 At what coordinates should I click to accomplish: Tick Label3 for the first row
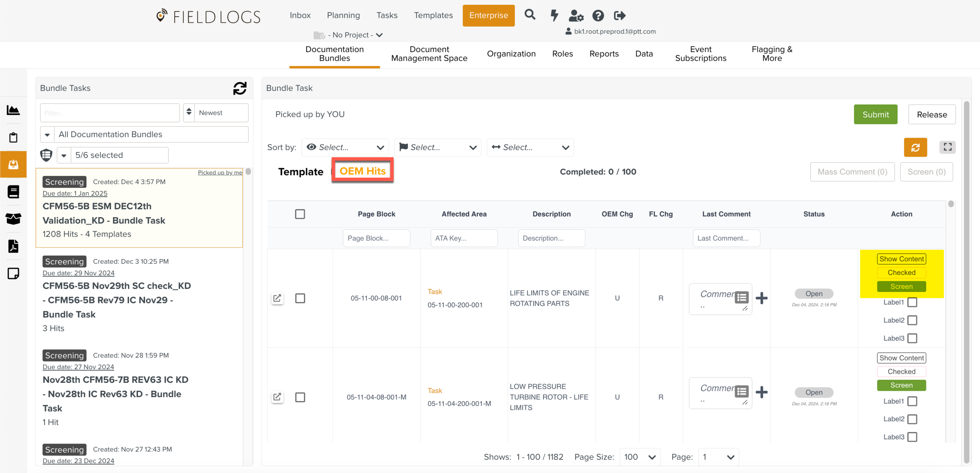(912, 338)
